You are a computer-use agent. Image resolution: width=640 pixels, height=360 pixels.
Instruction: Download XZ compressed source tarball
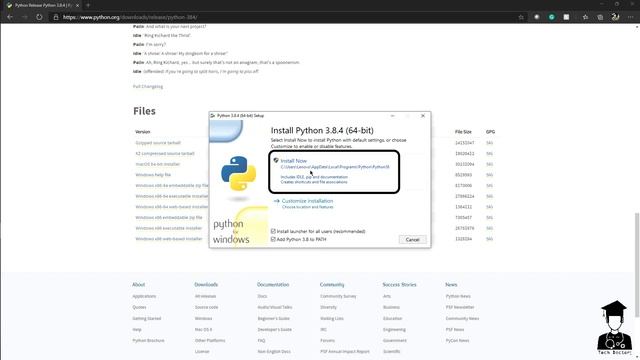pyautogui.click(x=165, y=153)
